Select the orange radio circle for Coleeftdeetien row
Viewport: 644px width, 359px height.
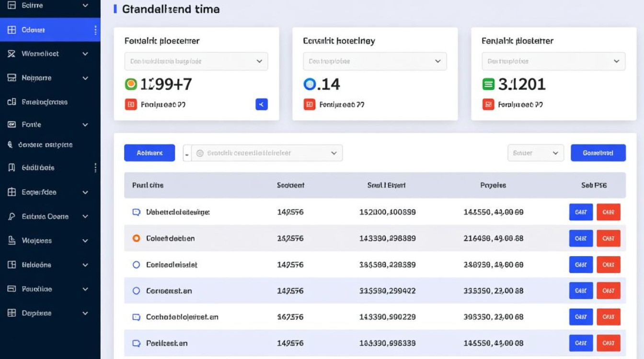tap(136, 238)
